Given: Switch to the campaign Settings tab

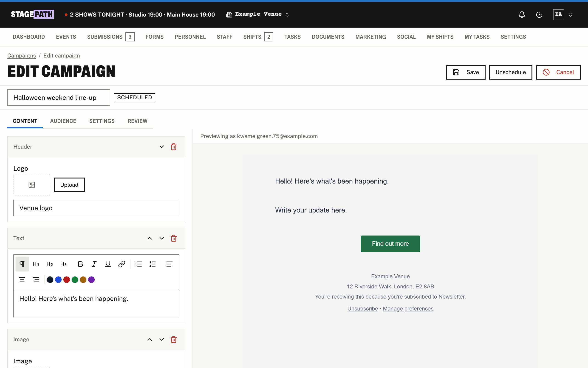Looking at the screenshot, I should tap(102, 121).
